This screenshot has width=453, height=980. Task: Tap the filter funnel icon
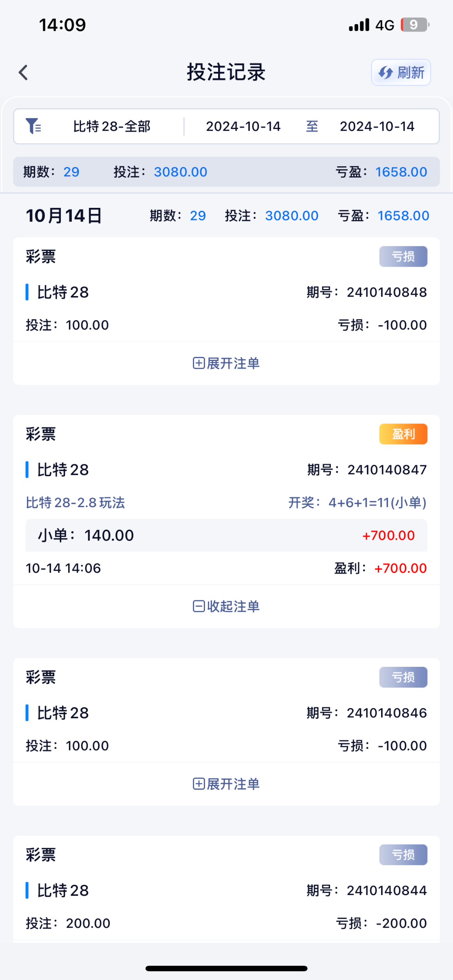(33, 126)
